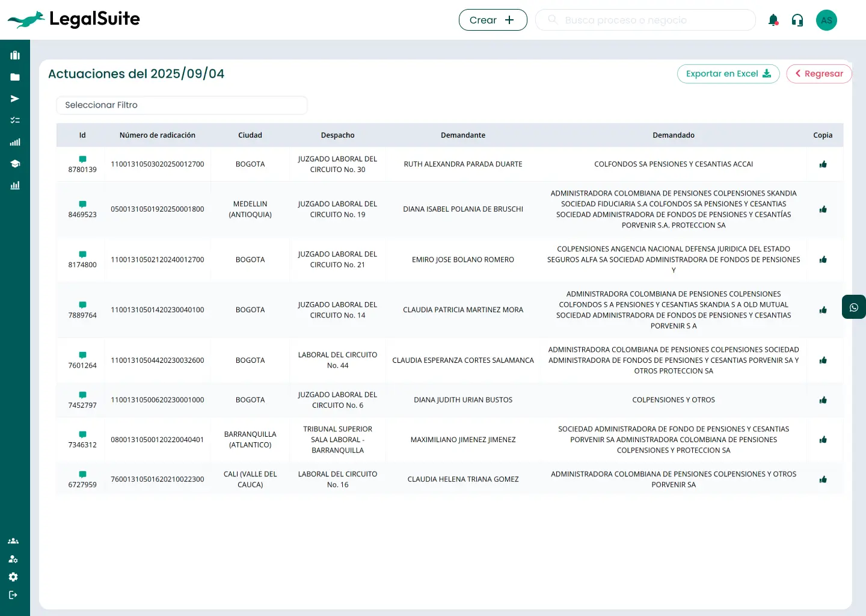Open the Seleccionar Filtro dropdown
866x616 pixels.
pos(182,105)
